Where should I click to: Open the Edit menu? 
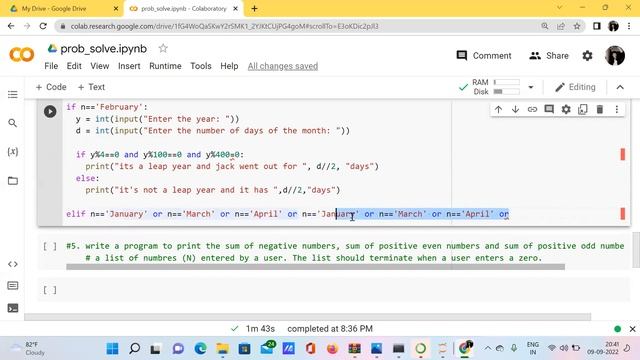[74, 66]
